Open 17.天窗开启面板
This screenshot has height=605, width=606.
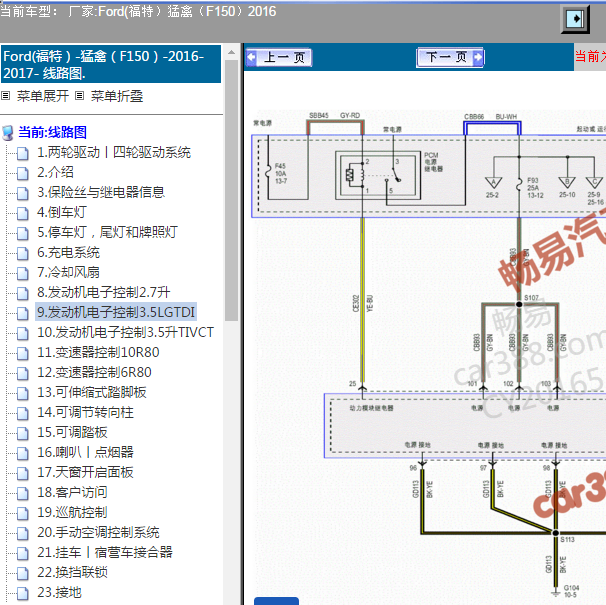point(85,472)
